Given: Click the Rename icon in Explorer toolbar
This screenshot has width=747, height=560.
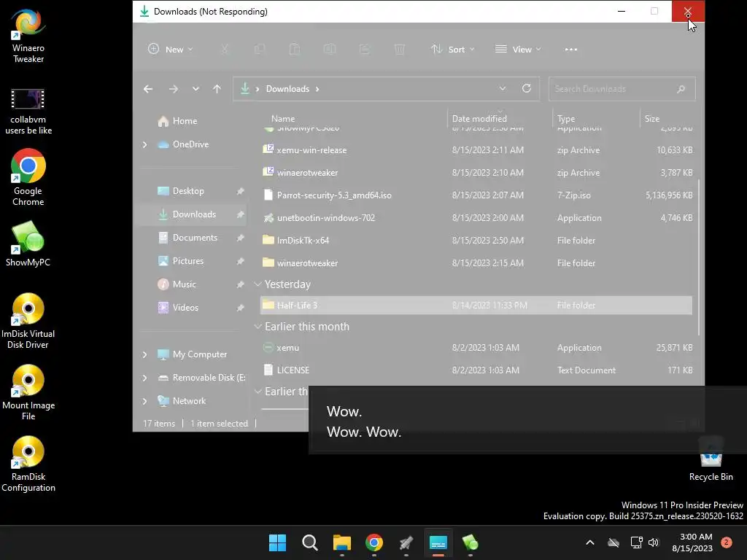Looking at the screenshot, I should (329, 49).
